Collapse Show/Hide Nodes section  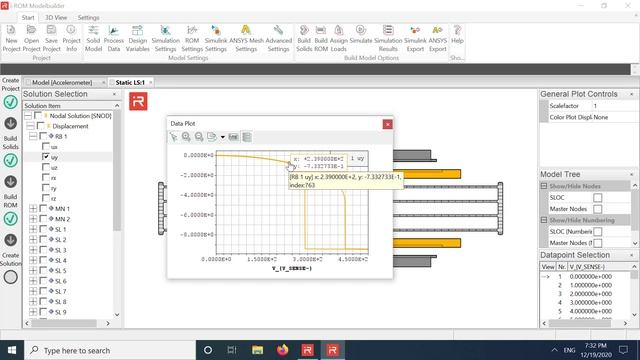coord(544,186)
